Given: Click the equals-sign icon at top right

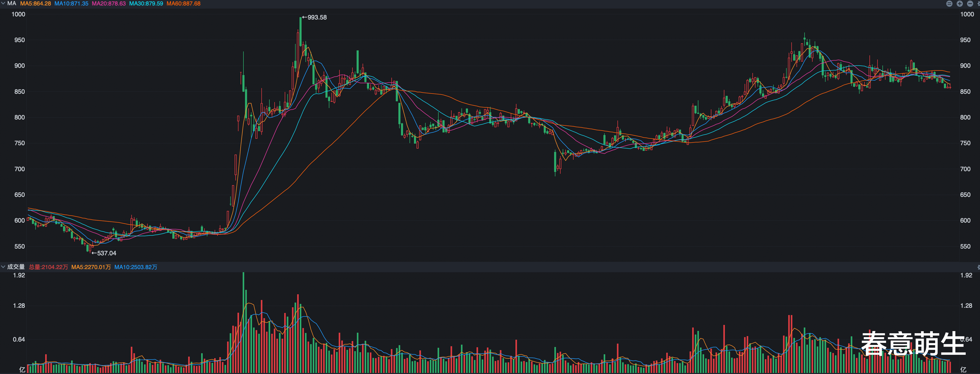Looking at the screenshot, I should pyautogui.click(x=949, y=3).
